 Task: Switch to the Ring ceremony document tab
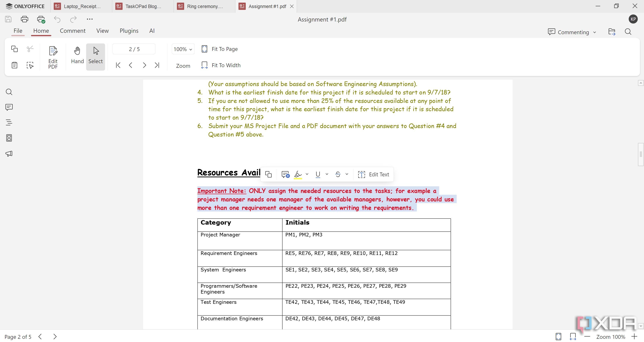coord(204,6)
